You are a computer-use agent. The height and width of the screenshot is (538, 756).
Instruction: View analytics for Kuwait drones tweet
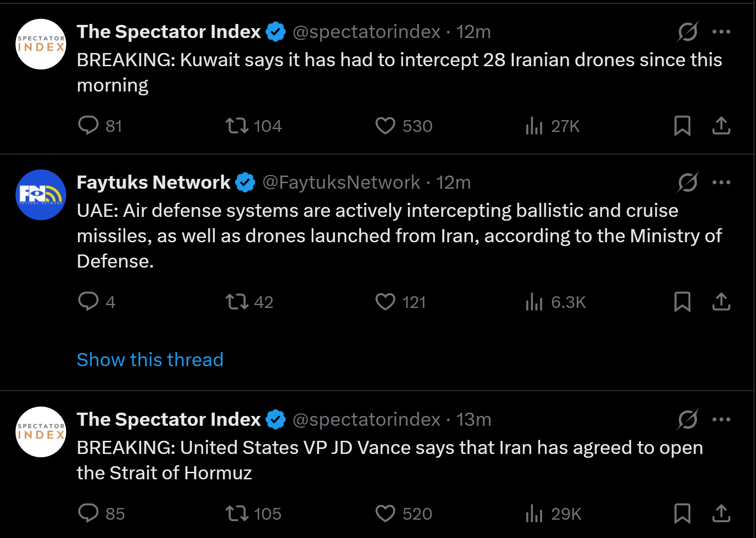[534, 126]
